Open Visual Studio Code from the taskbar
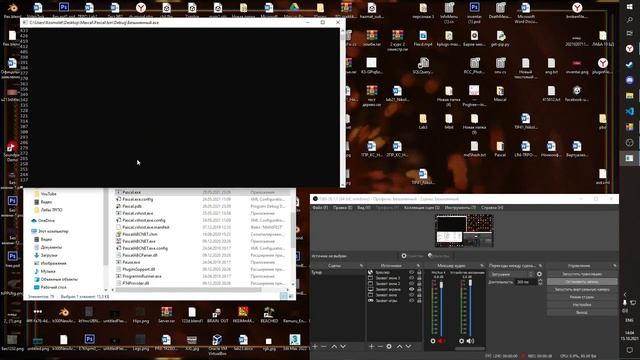This screenshot has width=640, height=360. tap(629, 111)
